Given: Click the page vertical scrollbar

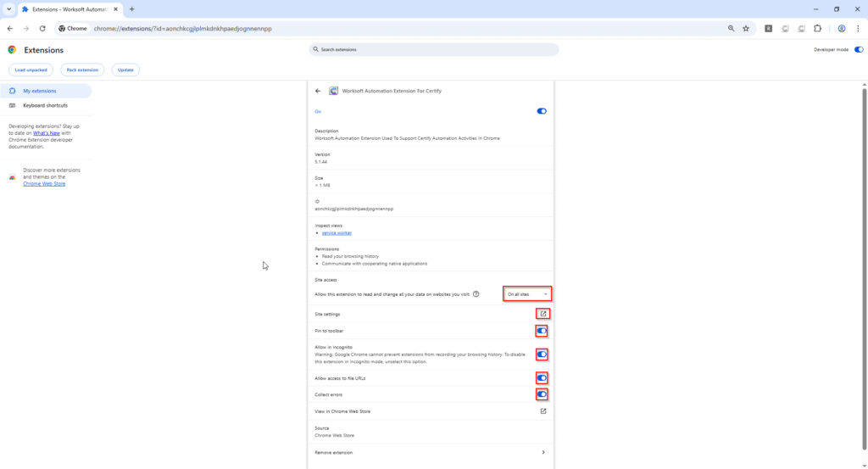Looking at the screenshot, I should 864,269.
